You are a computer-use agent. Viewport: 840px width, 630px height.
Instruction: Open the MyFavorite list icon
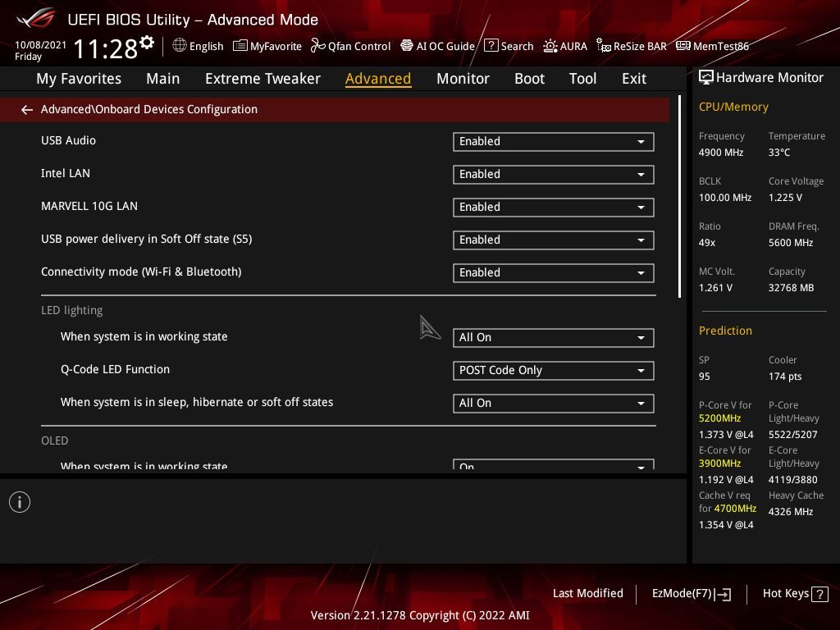[x=240, y=46]
